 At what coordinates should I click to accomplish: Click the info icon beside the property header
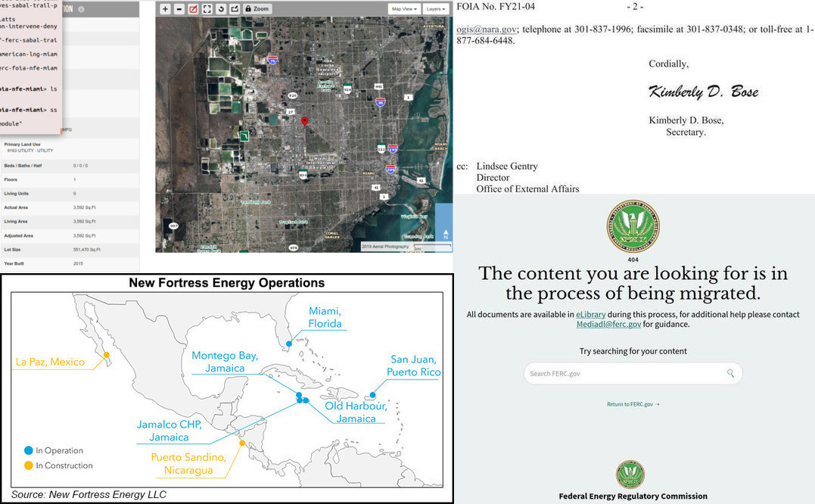(81, 9)
